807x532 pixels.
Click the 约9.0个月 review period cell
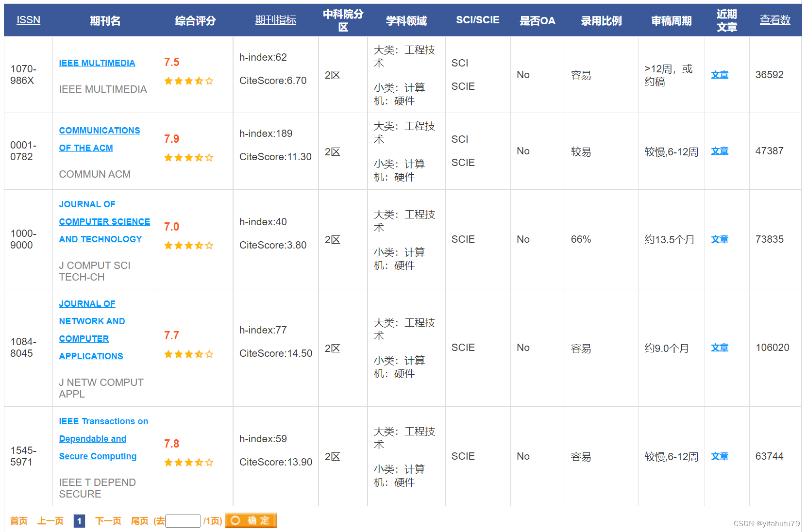[667, 348]
